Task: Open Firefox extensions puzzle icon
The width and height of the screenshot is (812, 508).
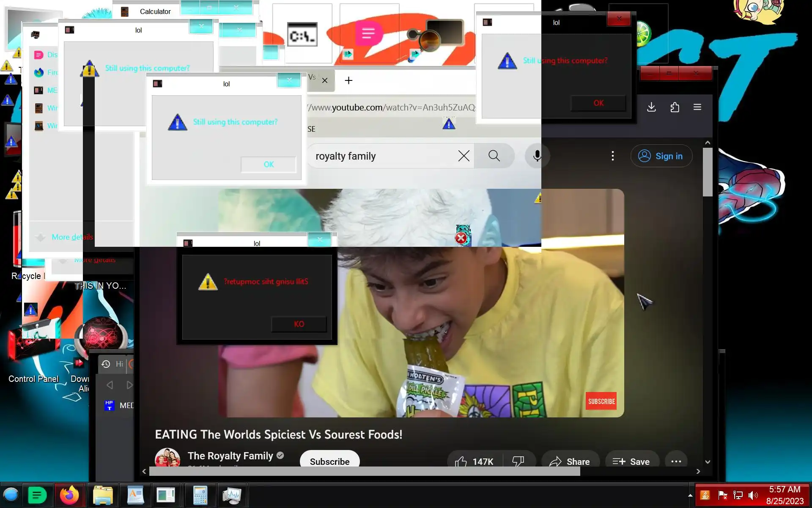Action: tap(675, 107)
